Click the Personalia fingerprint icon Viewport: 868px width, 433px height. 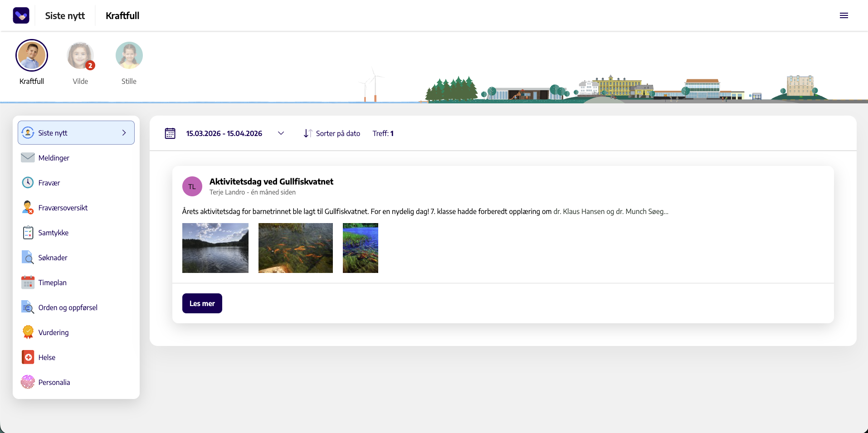(x=28, y=382)
